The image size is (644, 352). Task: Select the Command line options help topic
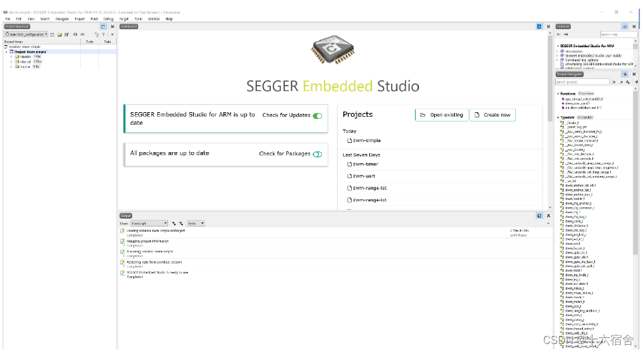tap(582, 60)
